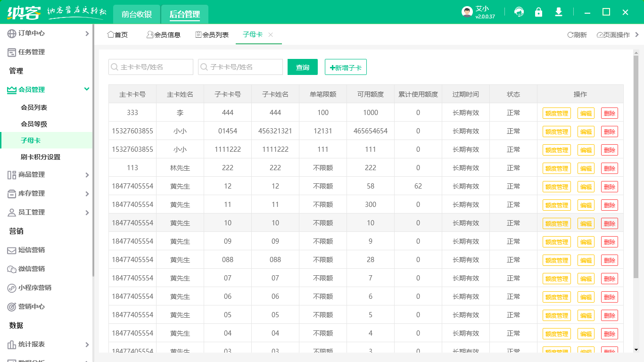Expand the 商品管理 menu chevron
Image resolution: width=644 pixels, height=362 pixels.
coord(87,175)
